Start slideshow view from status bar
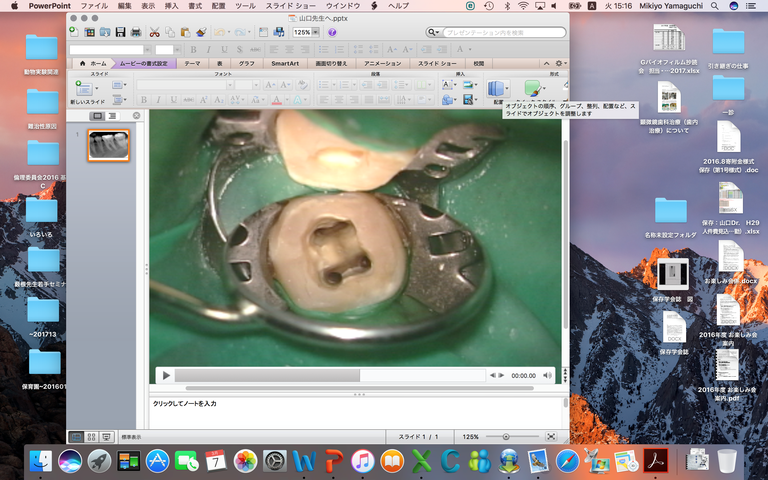 (x=106, y=437)
